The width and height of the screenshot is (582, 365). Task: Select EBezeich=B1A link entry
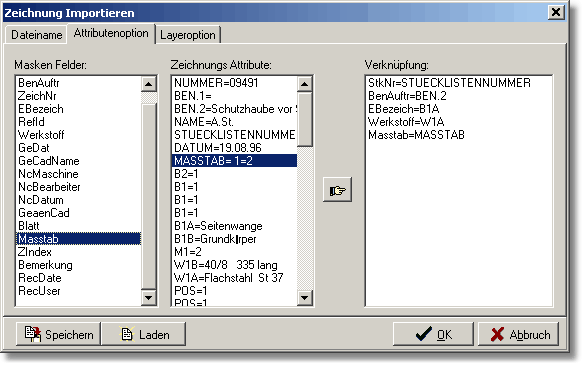click(x=459, y=109)
